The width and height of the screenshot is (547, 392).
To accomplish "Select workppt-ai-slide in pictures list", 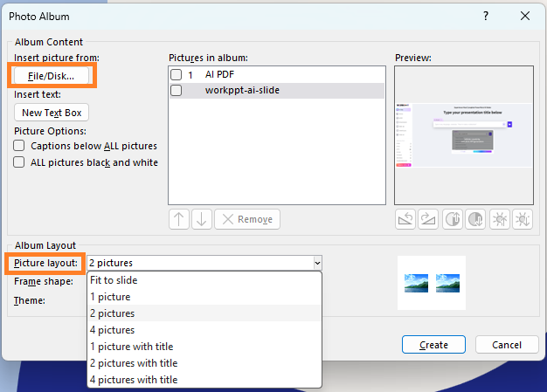I will [x=277, y=90].
